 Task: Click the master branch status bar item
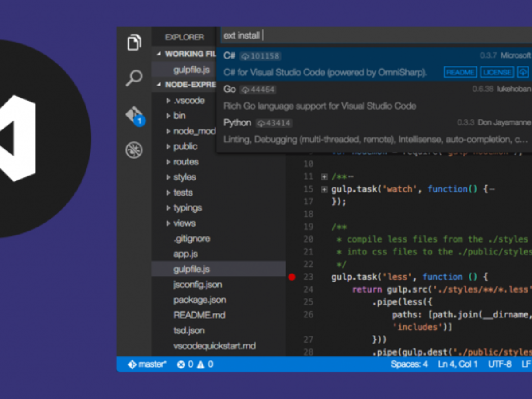click(147, 364)
